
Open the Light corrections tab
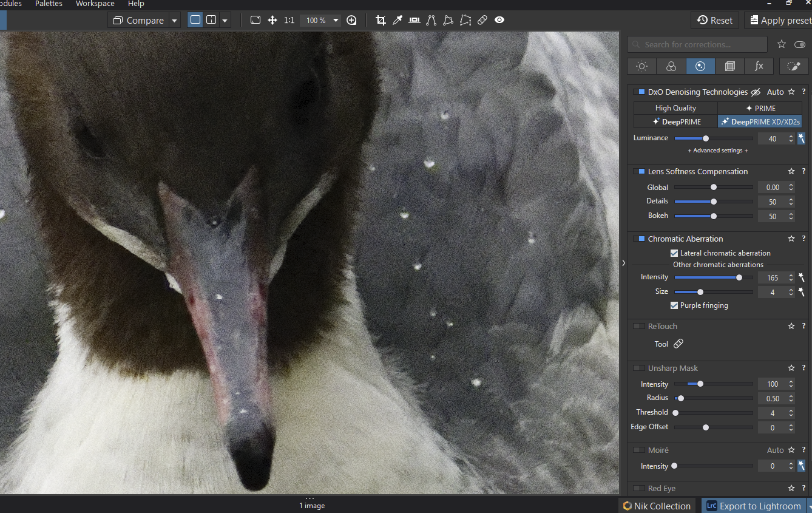(x=642, y=66)
